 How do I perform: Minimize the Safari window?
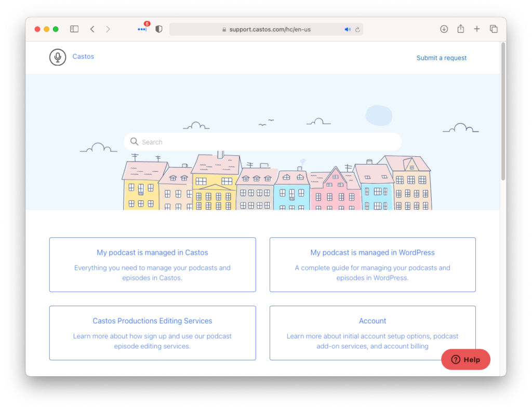coord(46,29)
